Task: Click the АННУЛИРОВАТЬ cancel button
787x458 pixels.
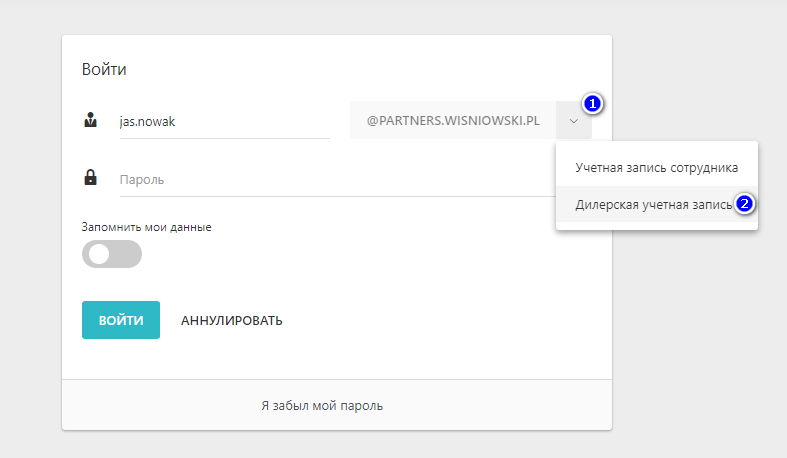Action: tap(231, 321)
